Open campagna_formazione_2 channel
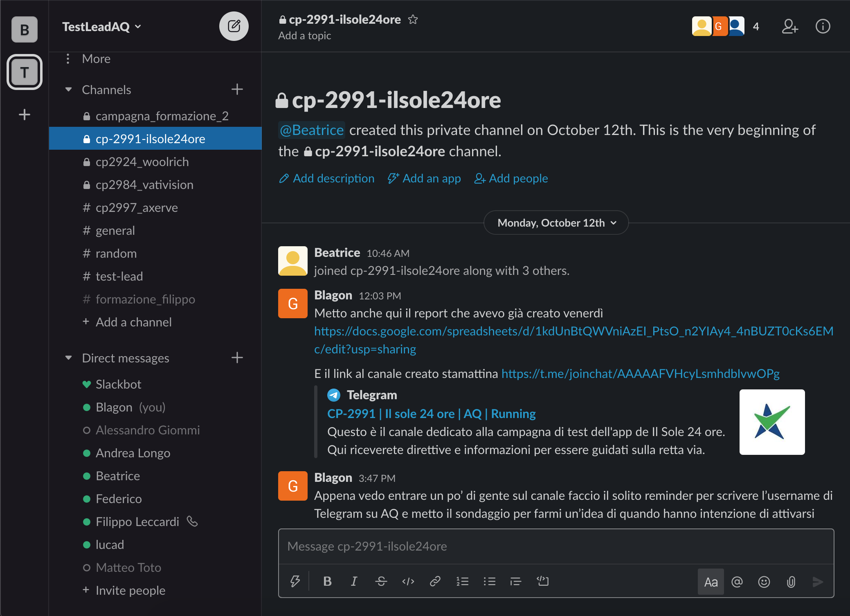 (155, 116)
